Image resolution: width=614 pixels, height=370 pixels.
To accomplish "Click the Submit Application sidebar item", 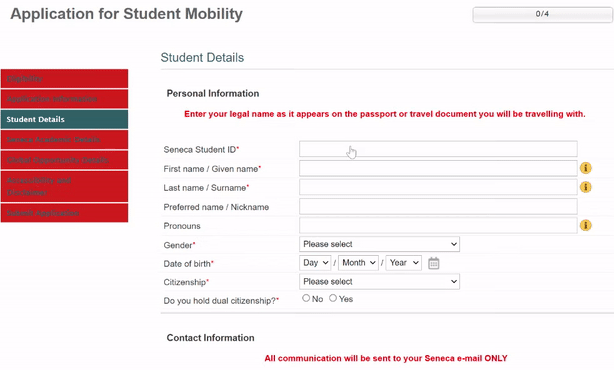I will click(64, 213).
